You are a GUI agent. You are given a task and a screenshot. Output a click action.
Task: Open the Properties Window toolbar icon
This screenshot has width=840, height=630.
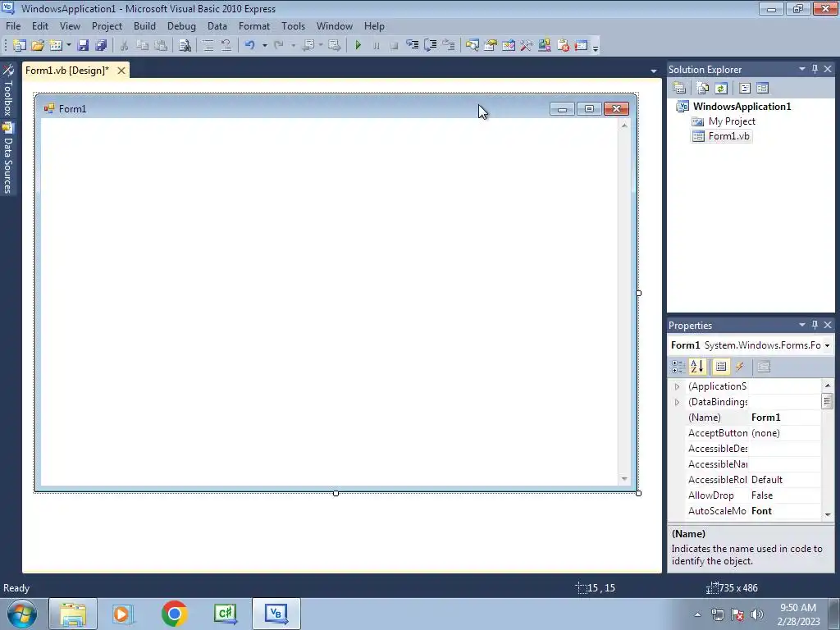pos(491,46)
